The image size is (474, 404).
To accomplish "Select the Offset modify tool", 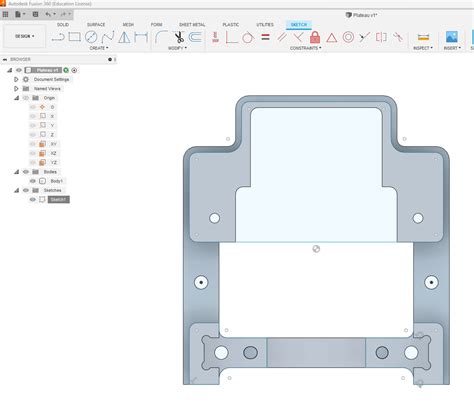I will coord(195,37).
